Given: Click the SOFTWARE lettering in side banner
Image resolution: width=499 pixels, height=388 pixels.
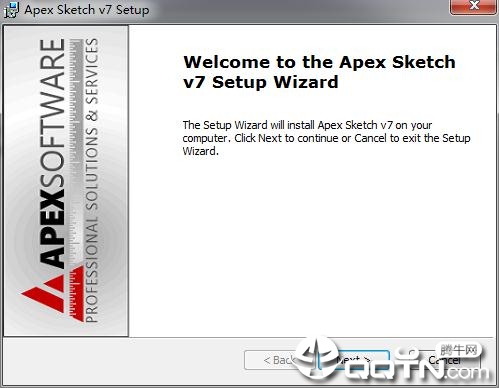Looking at the screenshot, I should pos(53,113).
